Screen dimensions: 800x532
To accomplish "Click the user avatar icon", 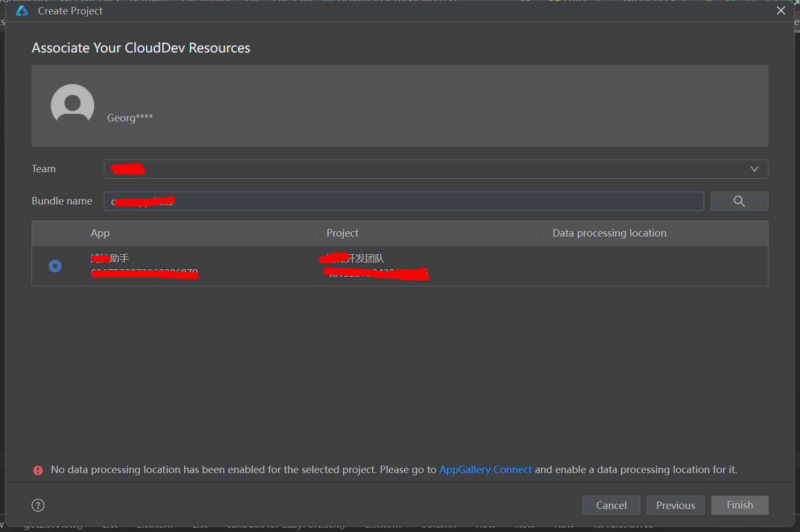I will coord(72,105).
